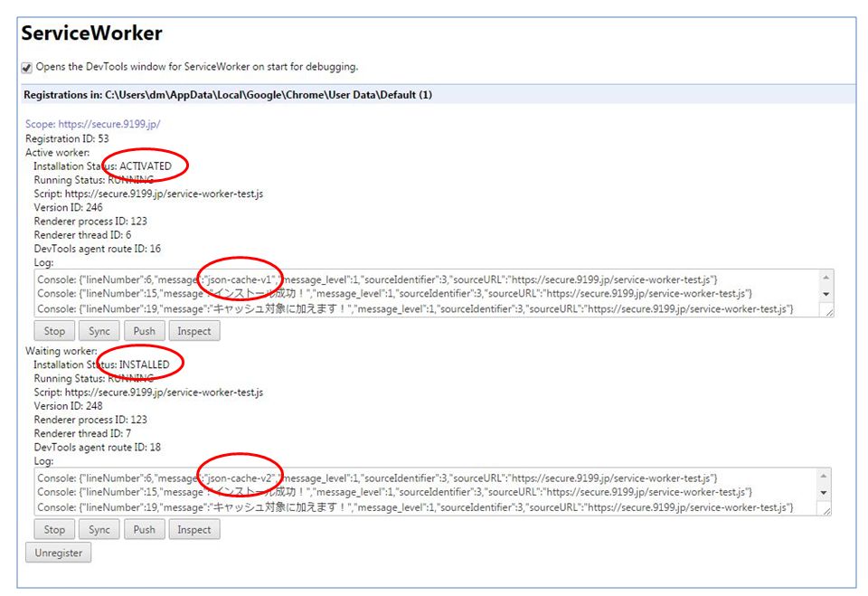Open the Scope https://secure.9199.jp/ link
868x596 pixels.
point(92,124)
